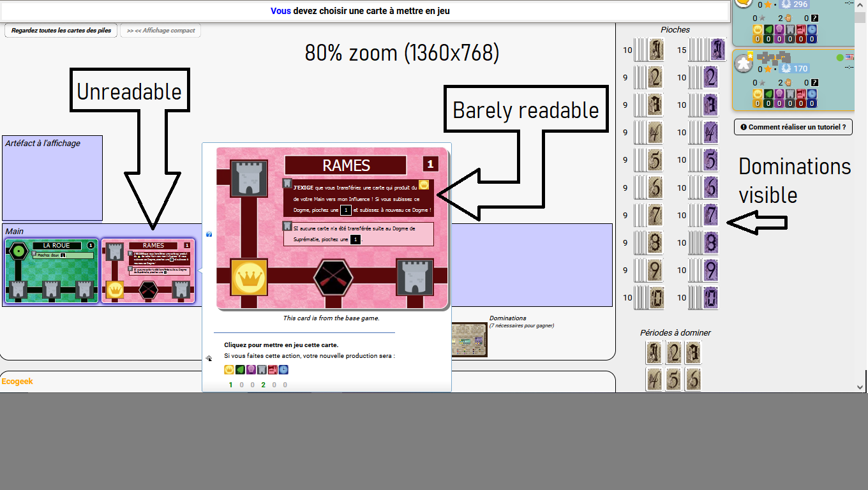The width and height of the screenshot is (868, 490).
Task: Click the beige age 4 draw pile
Action: 649,133
